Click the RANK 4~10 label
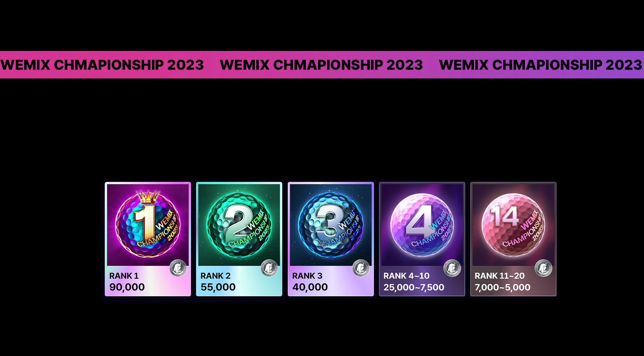 click(x=406, y=276)
